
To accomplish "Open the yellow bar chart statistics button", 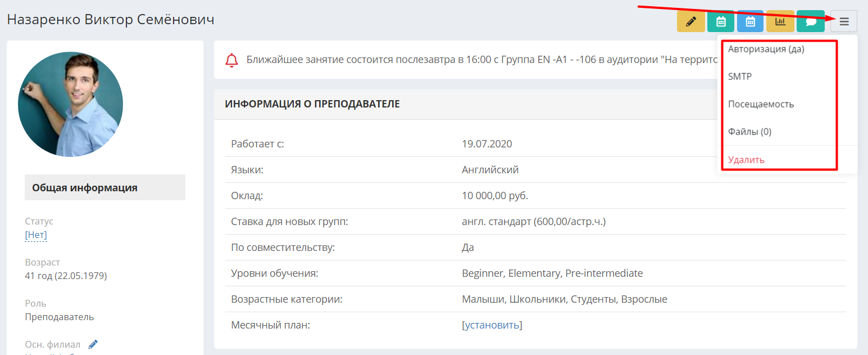I will click(x=780, y=21).
